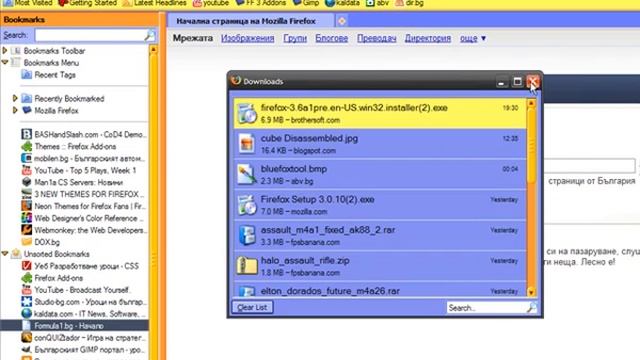The width and height of the screenshot is (640, 360).
Task: Click the Firefox logo in Downloads title bar
Action: pyautogui.click(x=236, y=80)
